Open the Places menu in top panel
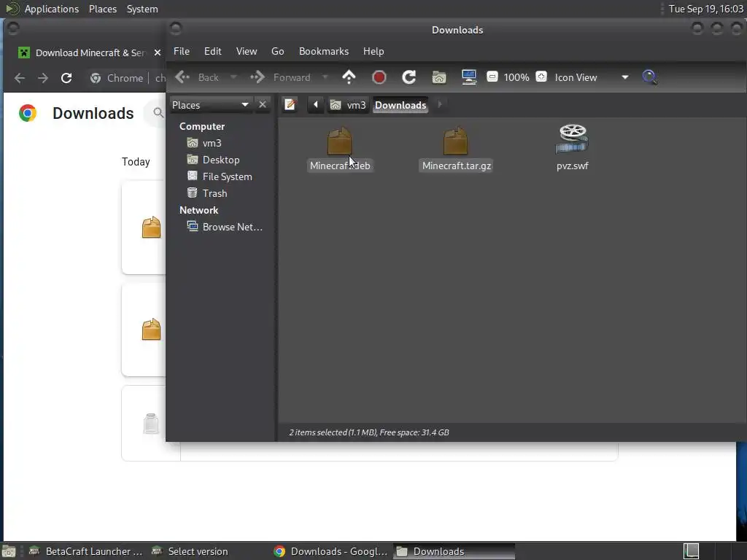Viewport: 747px width, 560px height. coord(102,9)
